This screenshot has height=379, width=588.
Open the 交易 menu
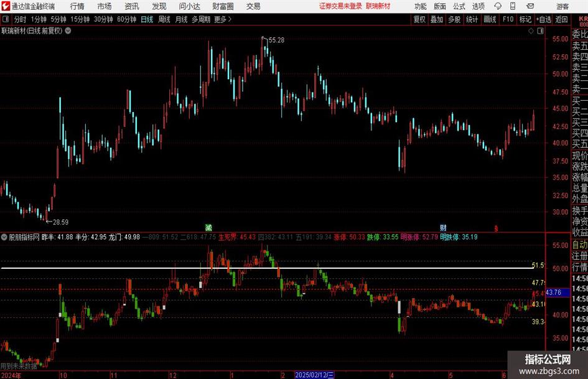click(x=253, y=6)
